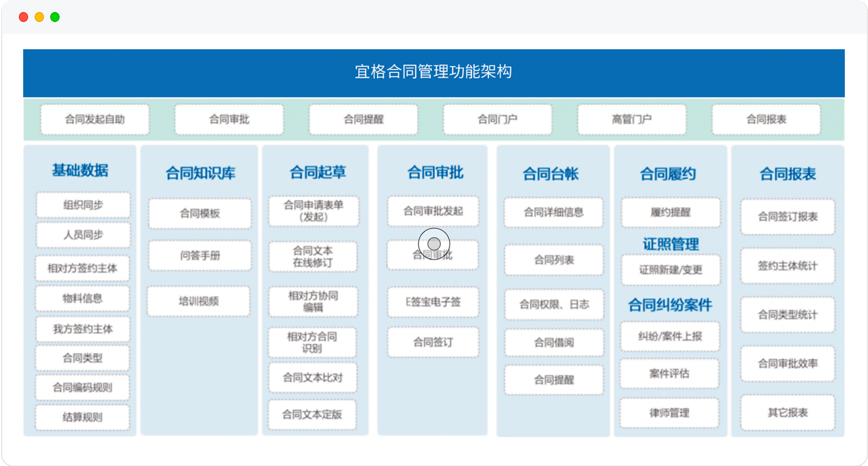Click the 组织同步 item

[x=83, y=205]
